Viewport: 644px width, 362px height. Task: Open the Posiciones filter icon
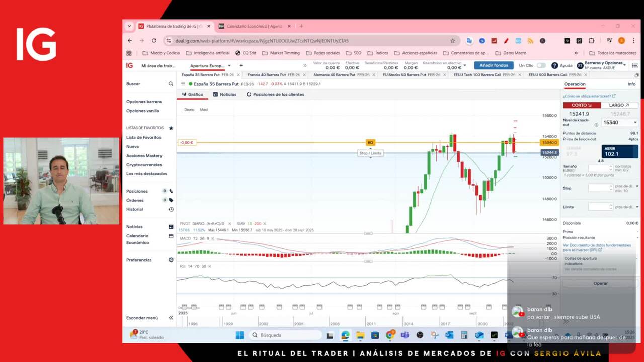[x=171, y=191]
